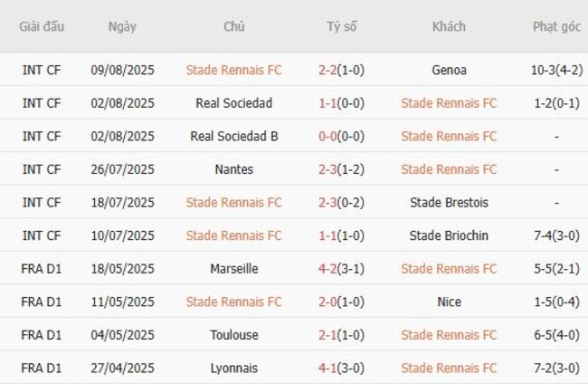Click the Nantes home team name
This screenshot has width=588, height=384.
coord(233,169)
